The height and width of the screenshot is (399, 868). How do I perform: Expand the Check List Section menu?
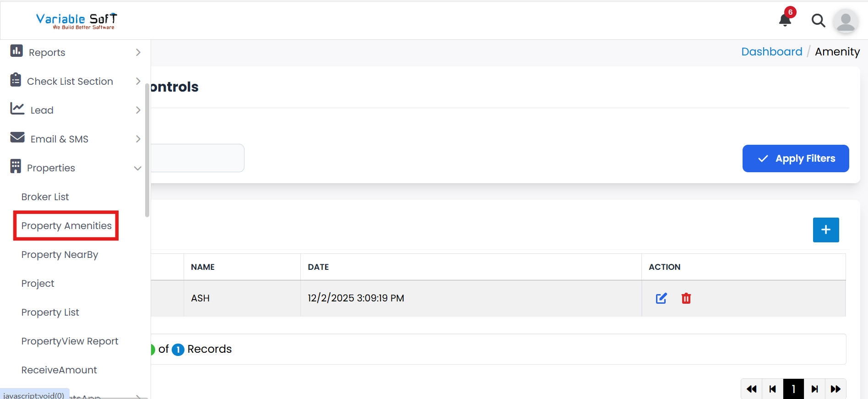tap(76, 82)
